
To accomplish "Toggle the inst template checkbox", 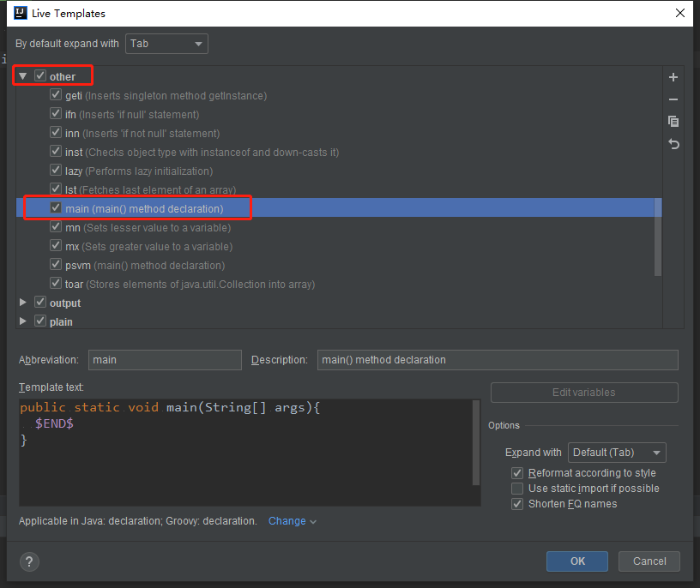I will coord(56,151).
